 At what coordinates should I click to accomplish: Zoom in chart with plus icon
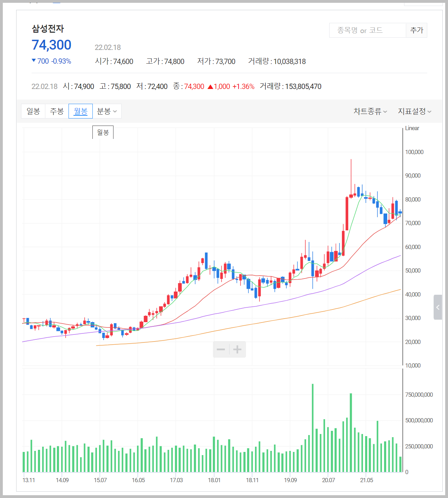(238, 349)
